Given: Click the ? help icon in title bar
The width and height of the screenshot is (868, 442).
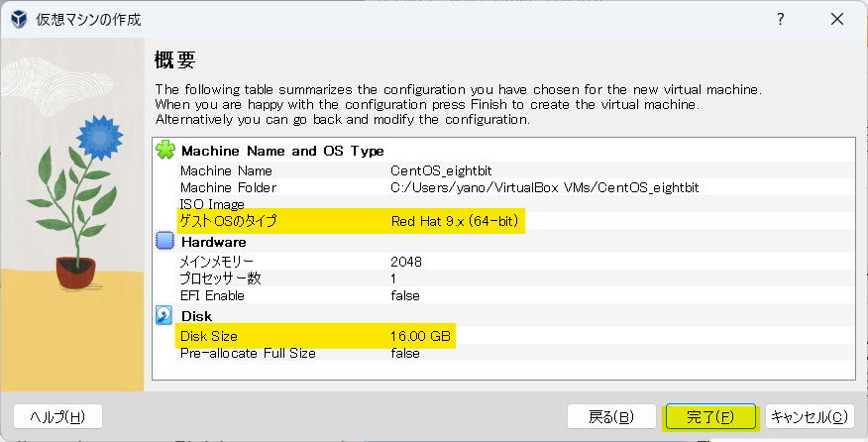Looking at the screenshot, I should [781, 20].
